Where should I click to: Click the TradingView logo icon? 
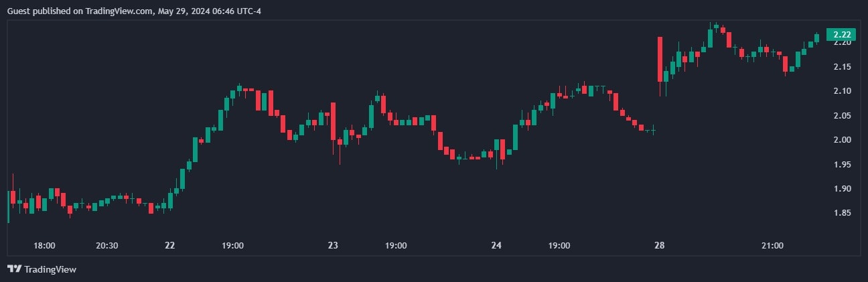(14, 269)
